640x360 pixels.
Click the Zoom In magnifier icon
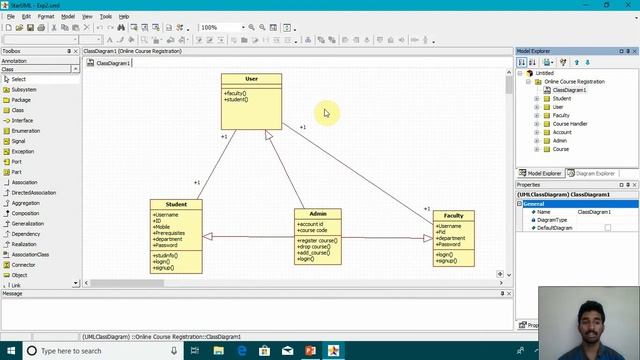[x=252, y=28]
